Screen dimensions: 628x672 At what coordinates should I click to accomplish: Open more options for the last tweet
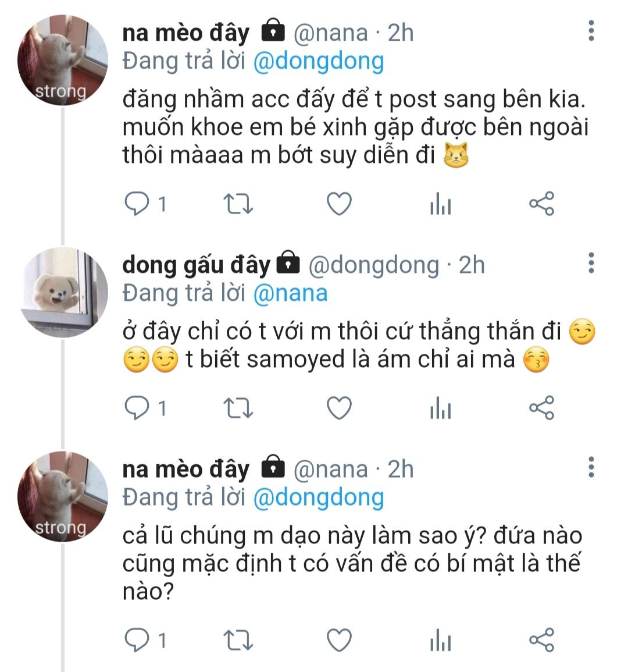[x=591, y=467]
